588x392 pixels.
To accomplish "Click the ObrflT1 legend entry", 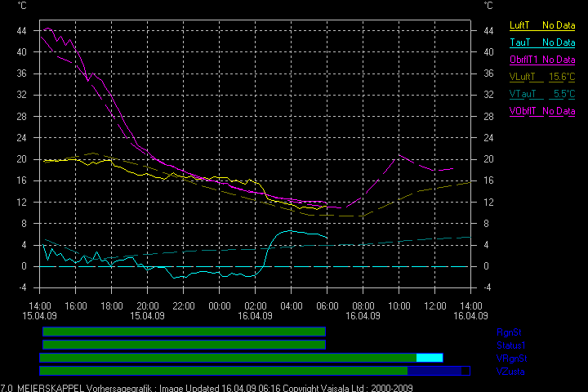I will tap(523, 60).
